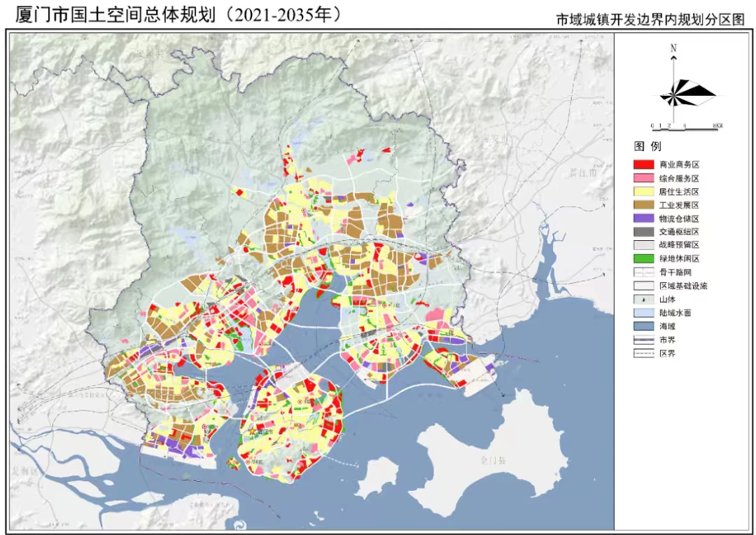Click the subtitle 市域城镇开发边界内规划分区图

click(x=650, y=20)
